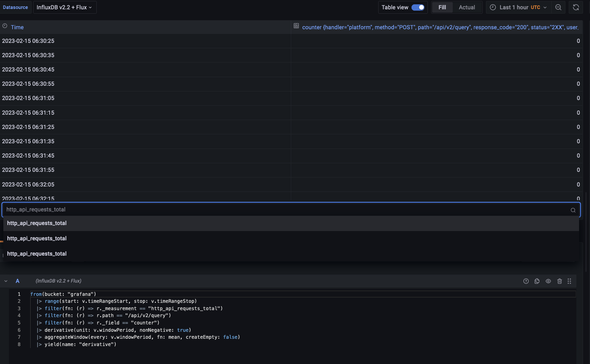Click the Datasource label
The width and height of the screenshot is (590, 364).
point(15,7)
